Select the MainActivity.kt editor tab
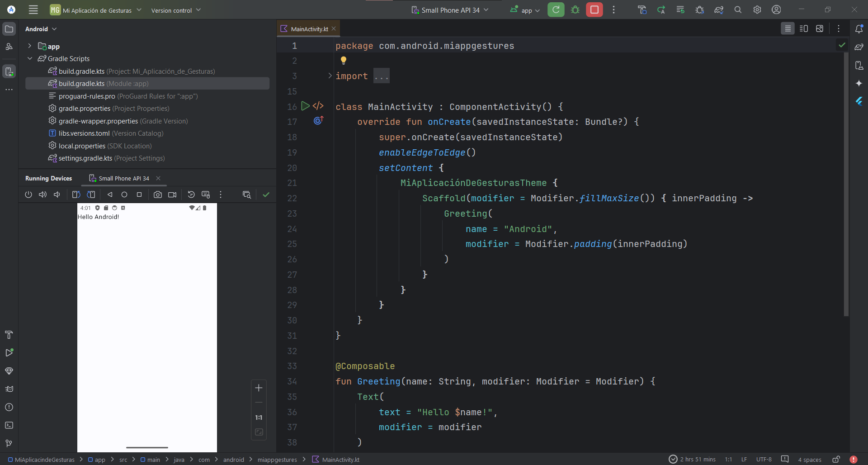 point(309,29)
